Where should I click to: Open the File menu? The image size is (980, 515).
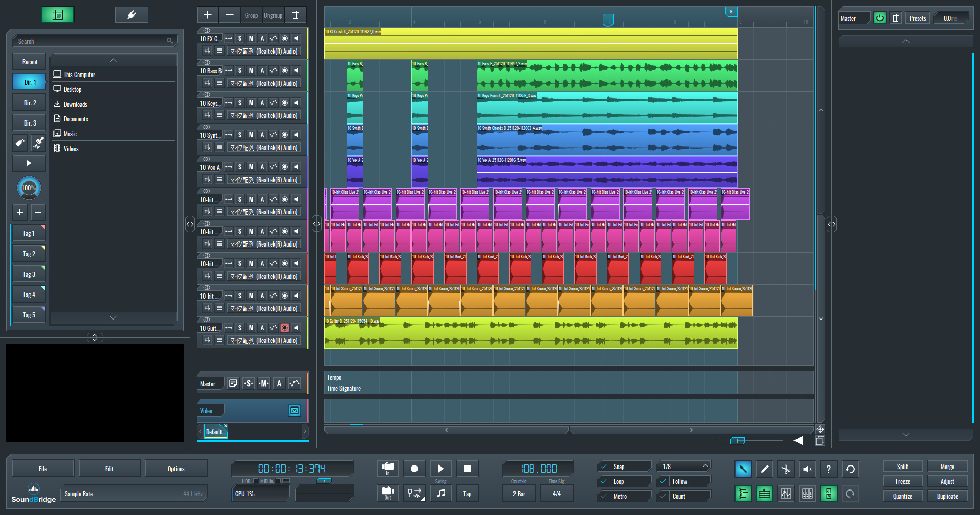(x=43, y=469)
